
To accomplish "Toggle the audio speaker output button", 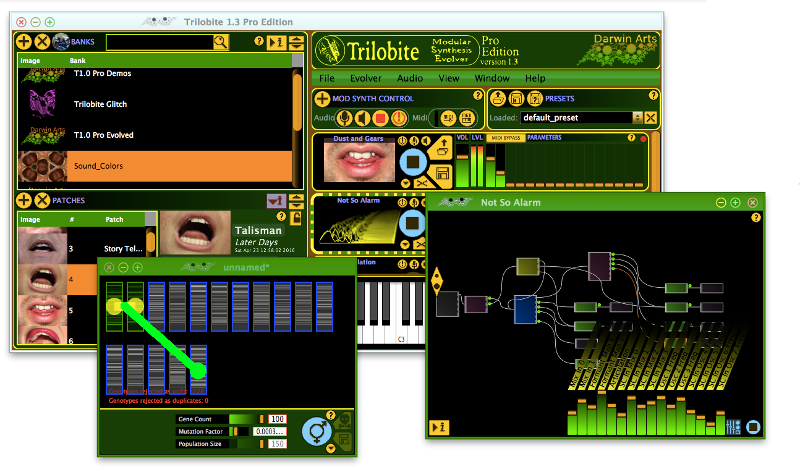I will [362, 118].
